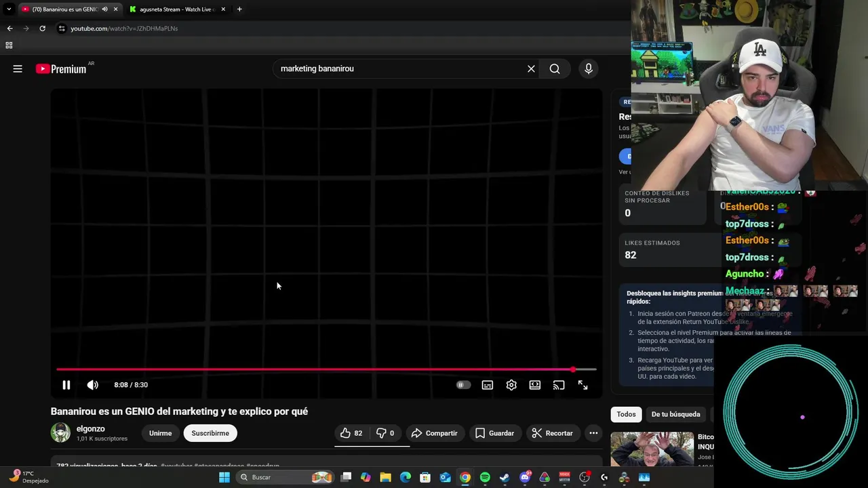Submit search with magnifier button
Image resolution: width=868 pixels, height=488 pixels.
[x=555, y=68]
